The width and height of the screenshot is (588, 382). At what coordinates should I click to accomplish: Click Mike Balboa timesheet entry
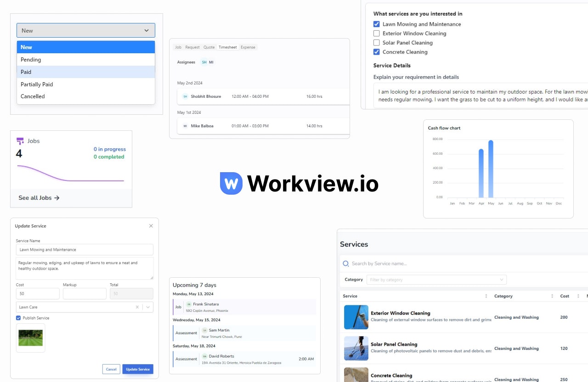point(263,126)
